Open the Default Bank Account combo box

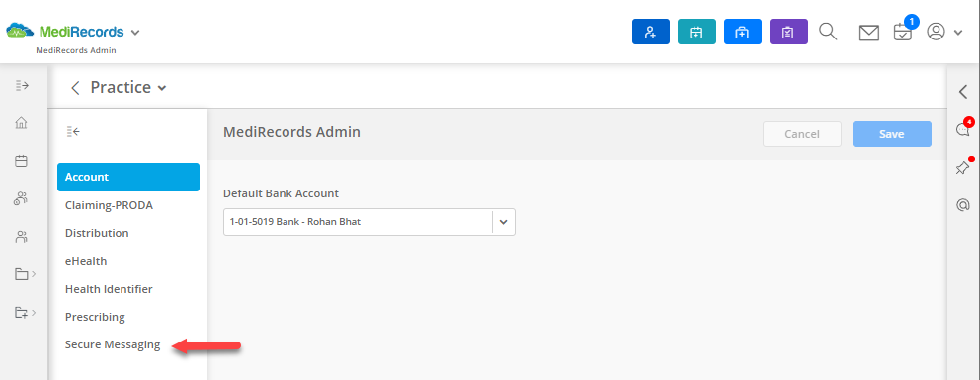[x=368, y=221]
